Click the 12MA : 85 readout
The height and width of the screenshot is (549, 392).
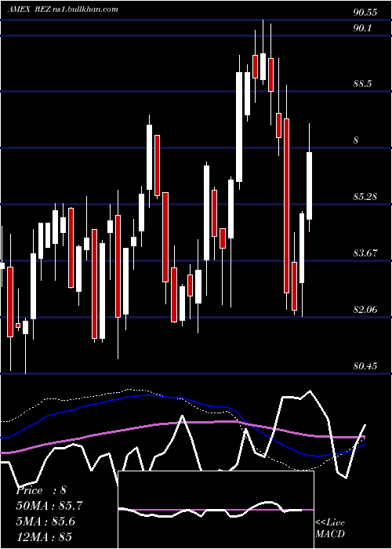pos(44,536)
